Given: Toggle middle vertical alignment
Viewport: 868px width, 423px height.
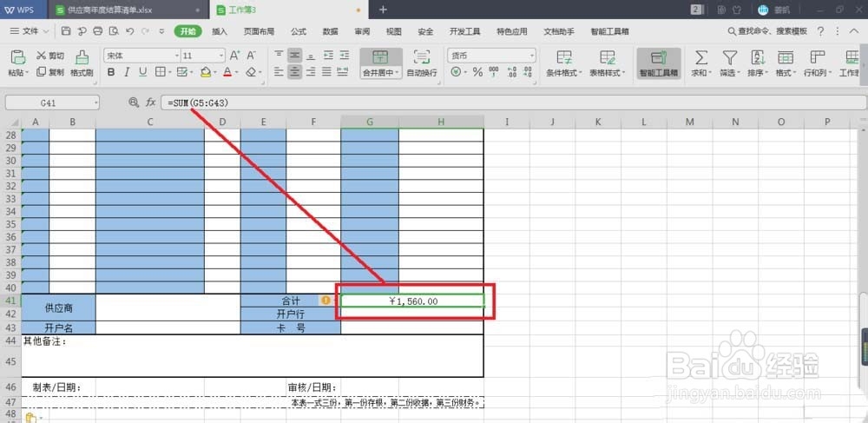Looking at the screenshot, I should pyautogui.click(x=295, y=56).
